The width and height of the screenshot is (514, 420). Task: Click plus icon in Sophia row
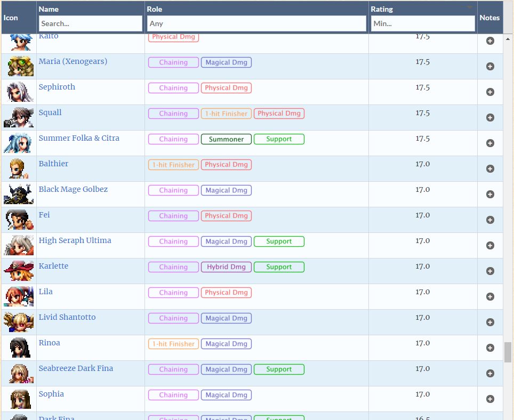490,399
